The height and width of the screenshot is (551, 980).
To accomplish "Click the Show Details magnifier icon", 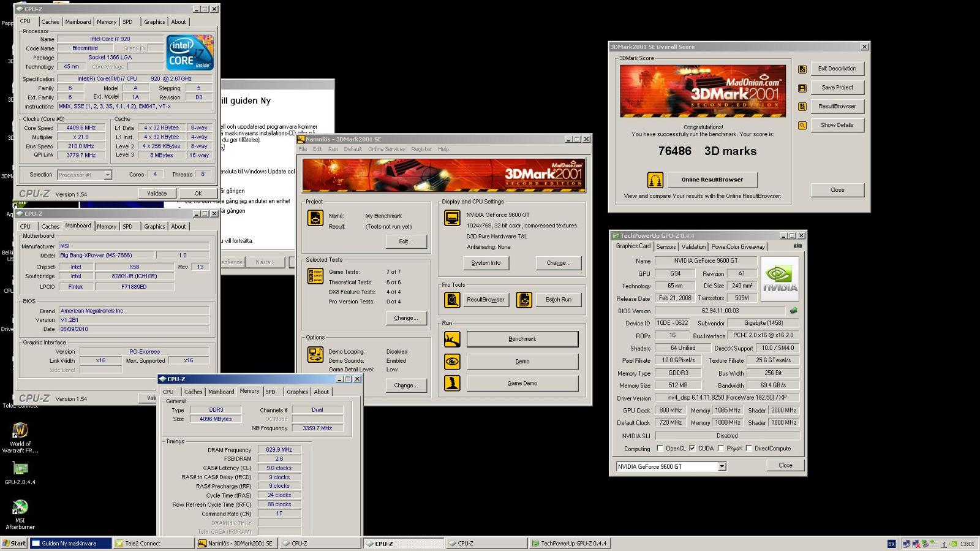I will tap(802, 126).
